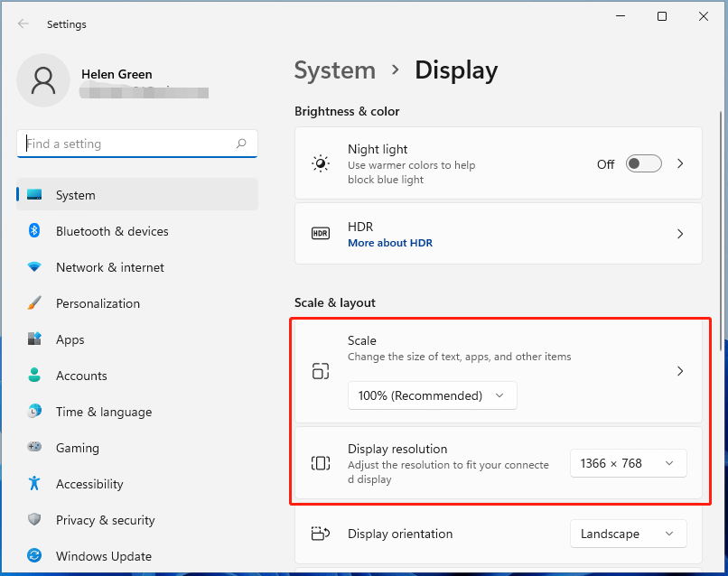Image resolution: width=728 pixels, height=576 pixels.
Task: Select the Display orientation icon
Action: coord(320,534)
